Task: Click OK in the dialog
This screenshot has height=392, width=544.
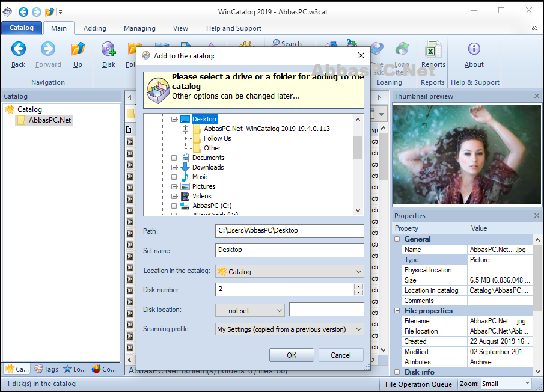Action: 292,355
